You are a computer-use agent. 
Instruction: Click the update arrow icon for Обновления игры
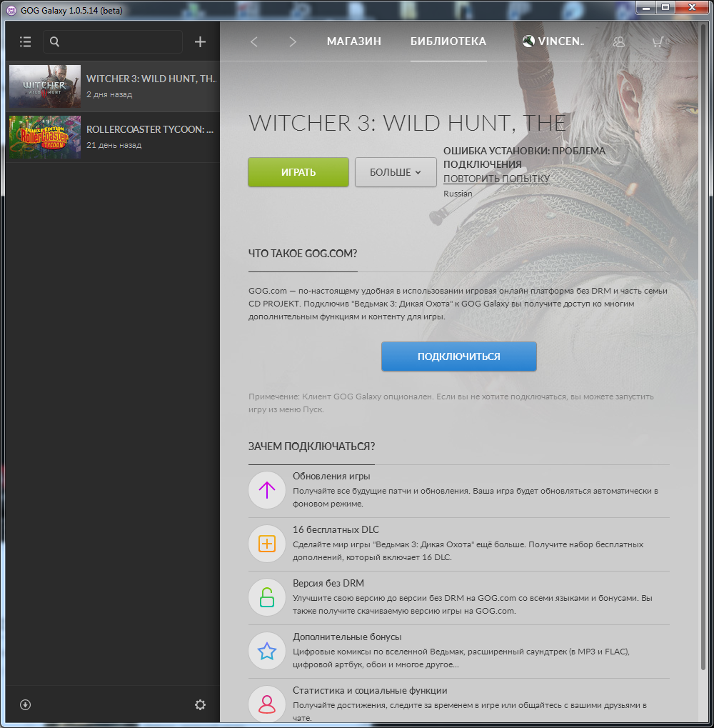(x=267, y=490)
